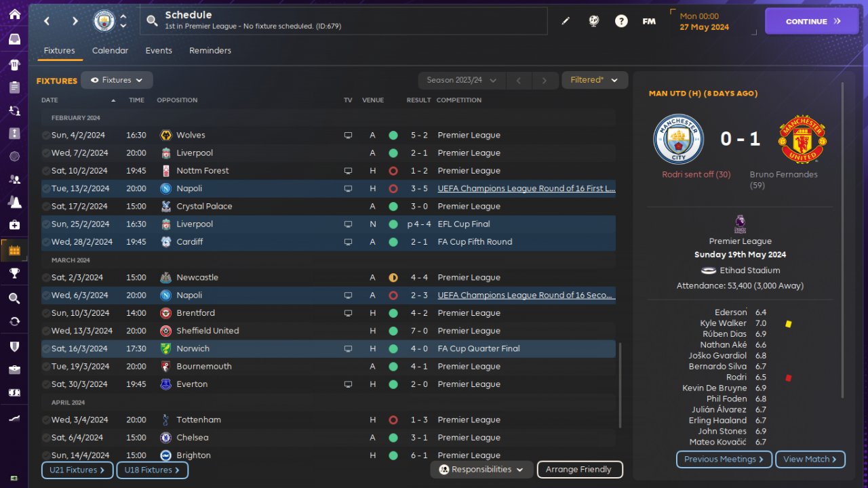Screen dimensions: 868x488
Task: Click the Medical Centre first-aid icon
Action: (14, 224)
